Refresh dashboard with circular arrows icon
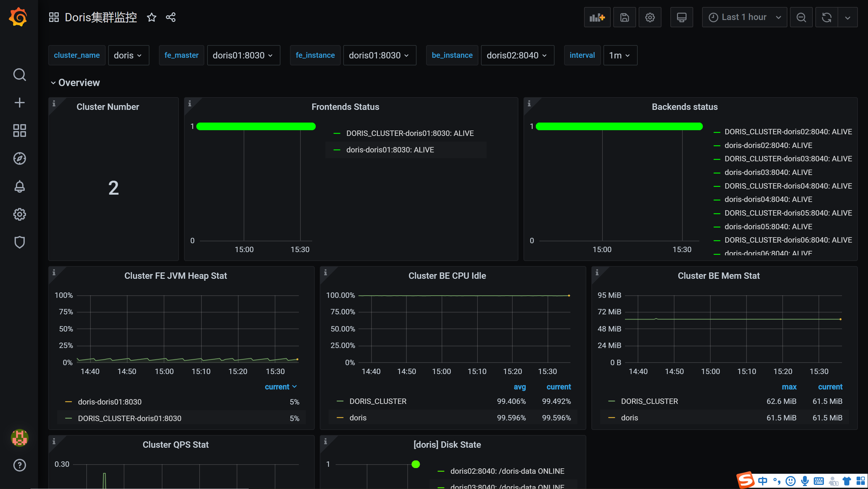This screenshot has height=489, width=868. tap(826, 17)
